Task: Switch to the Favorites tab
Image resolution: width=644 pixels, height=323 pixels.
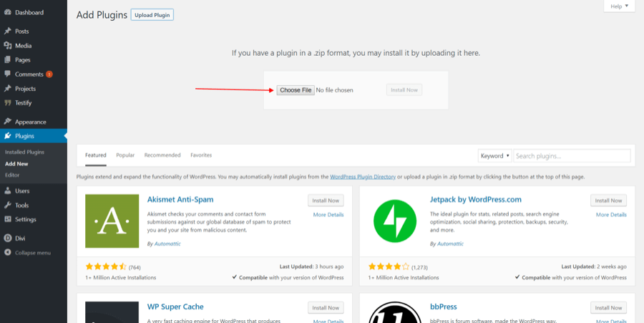Action: point(201,155)
